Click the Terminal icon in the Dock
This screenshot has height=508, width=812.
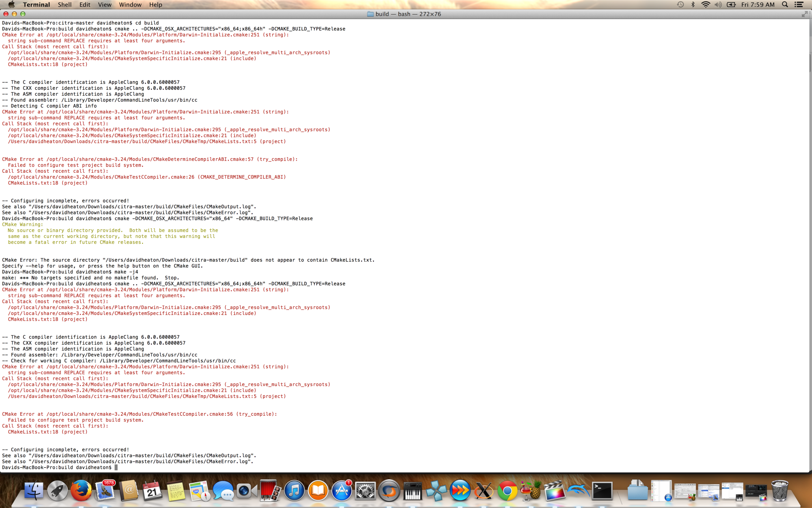pos(602,491)
